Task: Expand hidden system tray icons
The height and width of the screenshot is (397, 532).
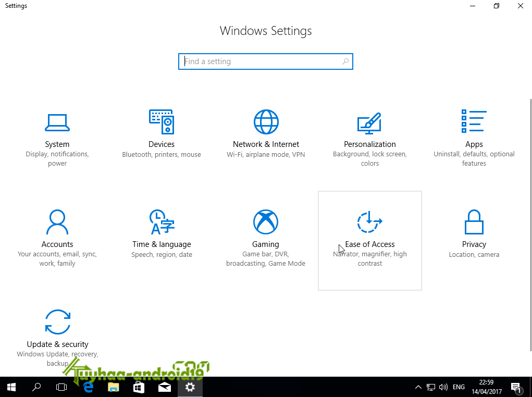Action: 418,387
